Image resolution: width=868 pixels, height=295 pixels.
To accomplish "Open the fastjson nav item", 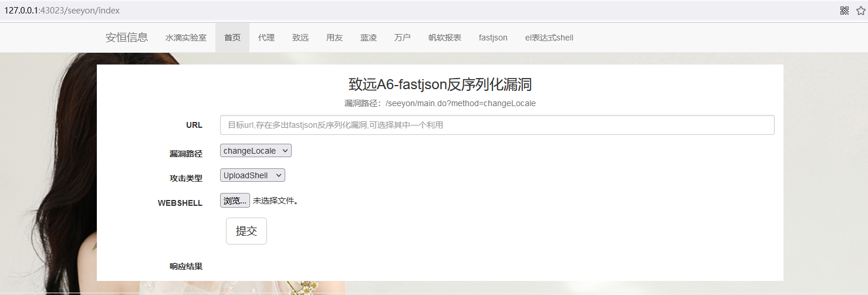I will (x=493, y=38).
